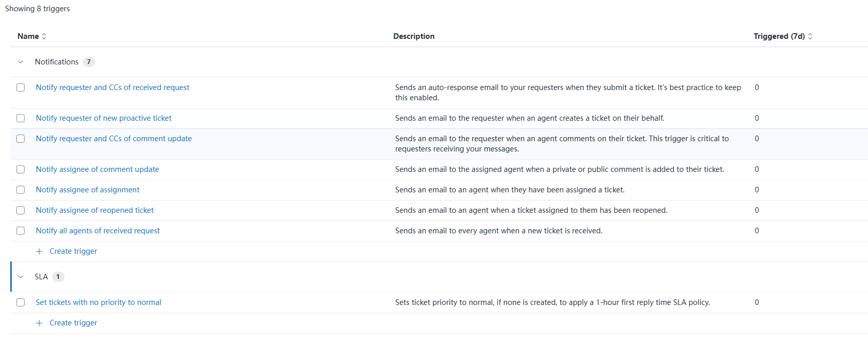Collapse the SLA category chevron

20,277
